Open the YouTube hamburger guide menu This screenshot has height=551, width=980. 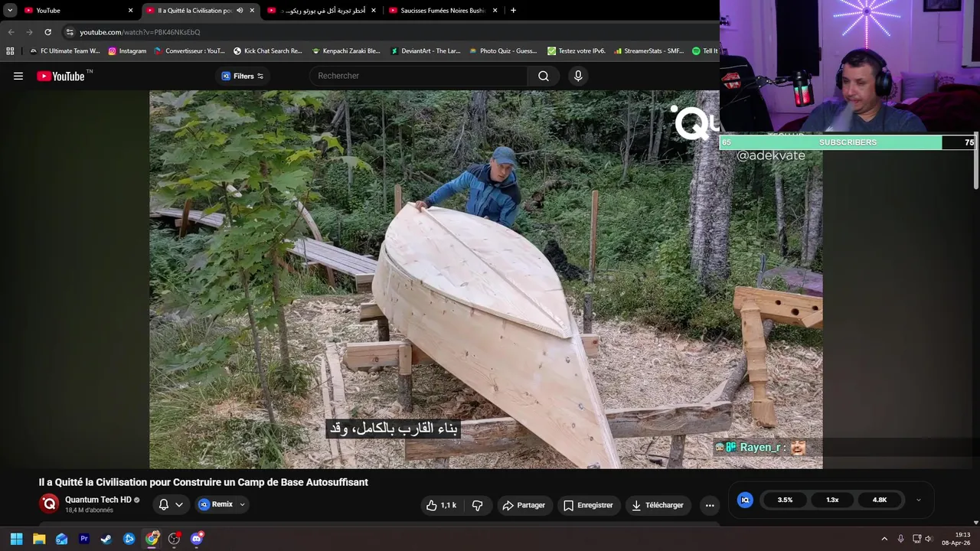(18, 76)
